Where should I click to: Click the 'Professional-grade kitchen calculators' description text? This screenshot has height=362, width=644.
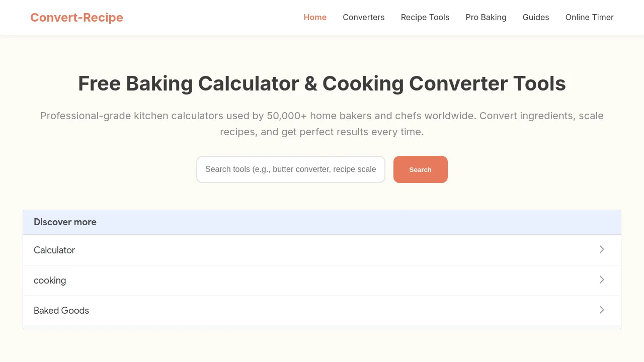point(322,124)
